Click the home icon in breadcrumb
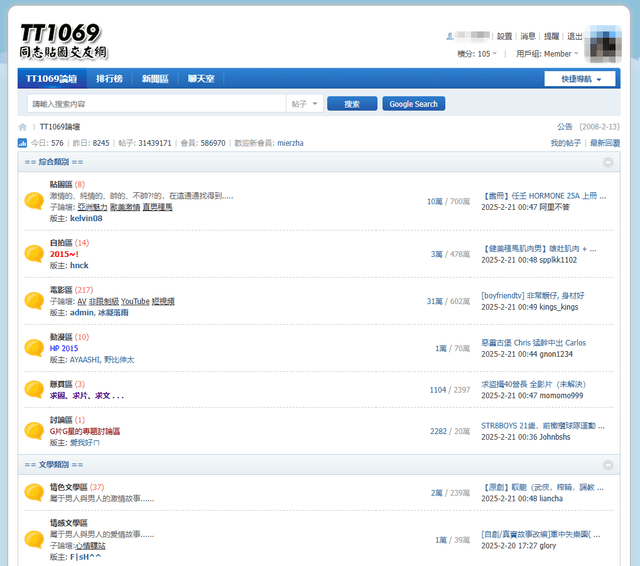The image size is (640, 566). [22, 127]
